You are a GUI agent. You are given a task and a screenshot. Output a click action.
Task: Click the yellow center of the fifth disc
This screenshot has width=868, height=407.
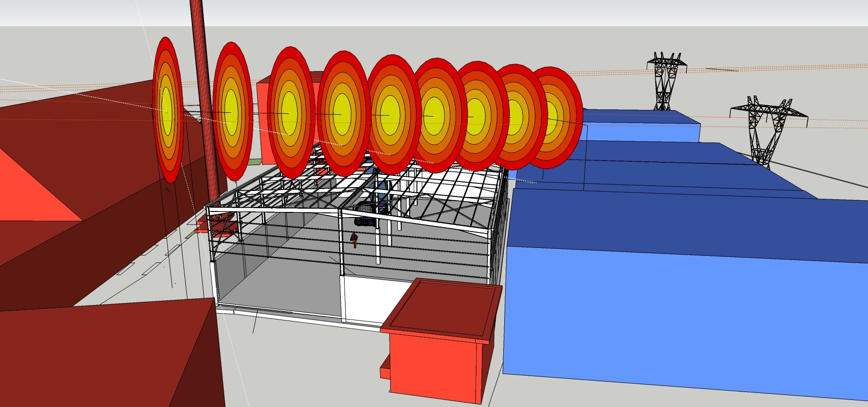click(389, 115)
